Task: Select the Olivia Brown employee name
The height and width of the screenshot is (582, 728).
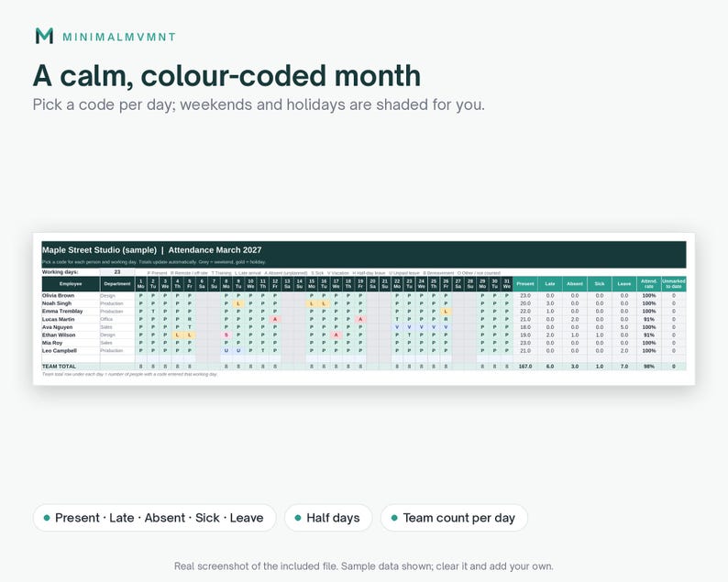Action: click(58, 296)
